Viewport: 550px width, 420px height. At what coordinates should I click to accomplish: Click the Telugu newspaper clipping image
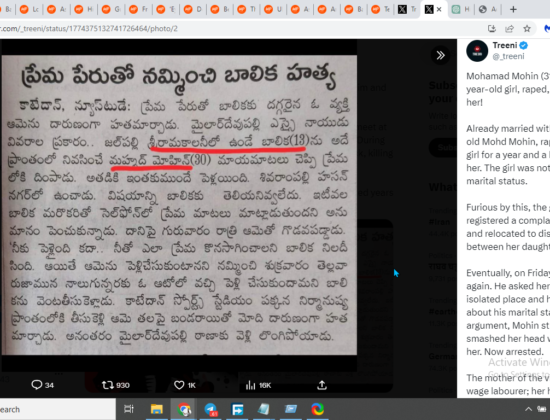click(179, 205)
